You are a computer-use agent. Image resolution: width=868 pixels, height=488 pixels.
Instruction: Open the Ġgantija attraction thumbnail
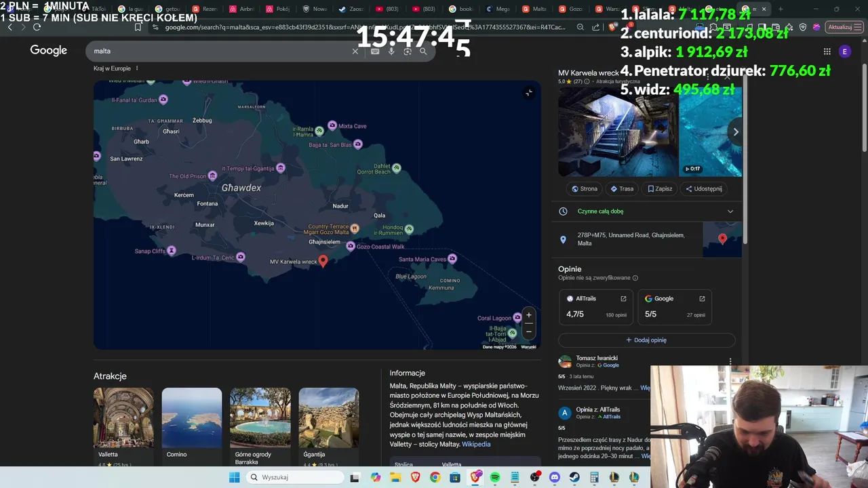[328, 418]
